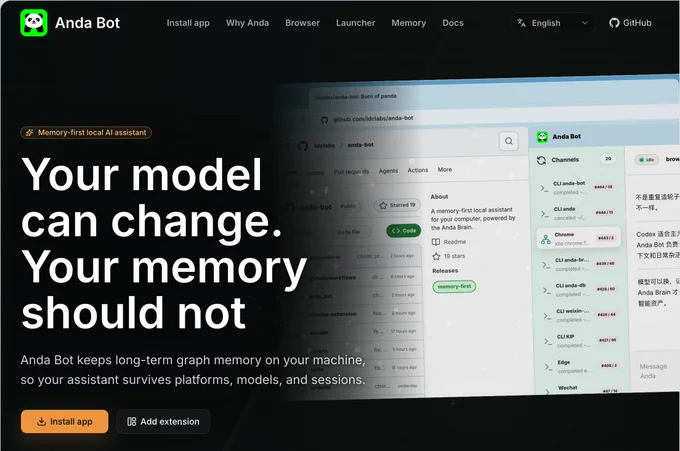Click the Anda Bot panda icon in side panel
This screenshot has width=680, height=451.
click(x=542, y=137)
